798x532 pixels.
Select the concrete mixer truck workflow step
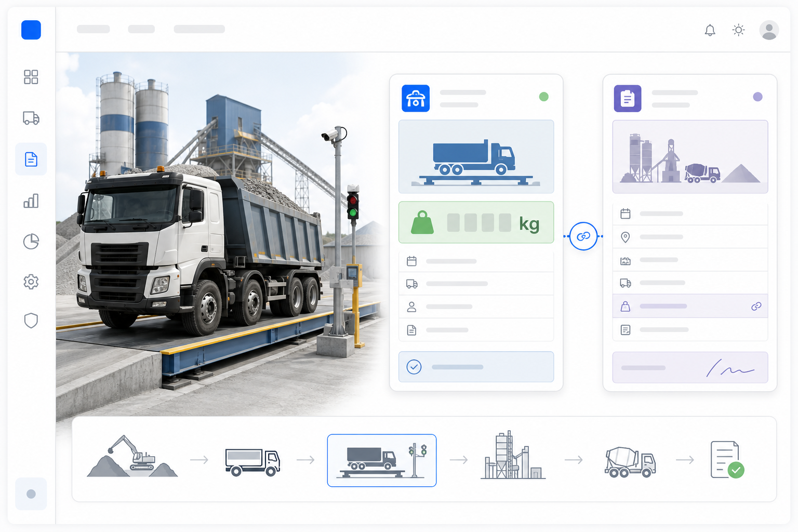tap(630, 461)
